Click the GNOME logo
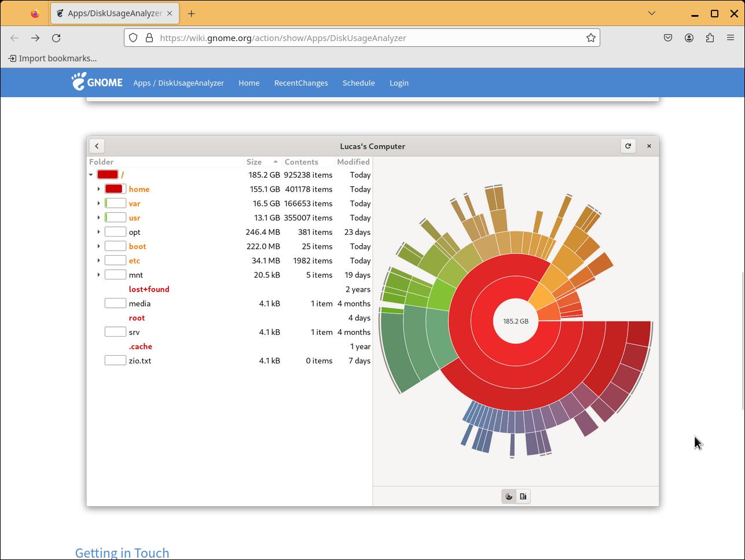The image size is (745, 560). 97,82
